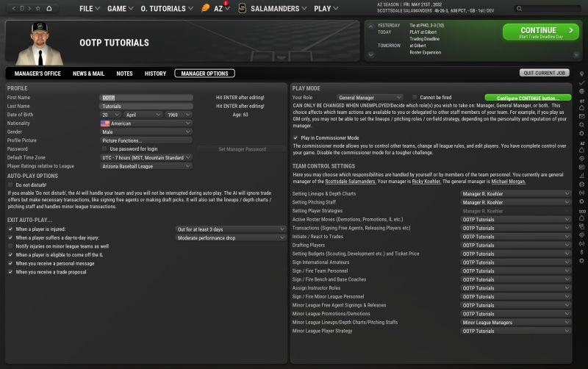Click the AZ section diamond field icon
Viewport: 588px width, 369px height.
coord(581,159)
